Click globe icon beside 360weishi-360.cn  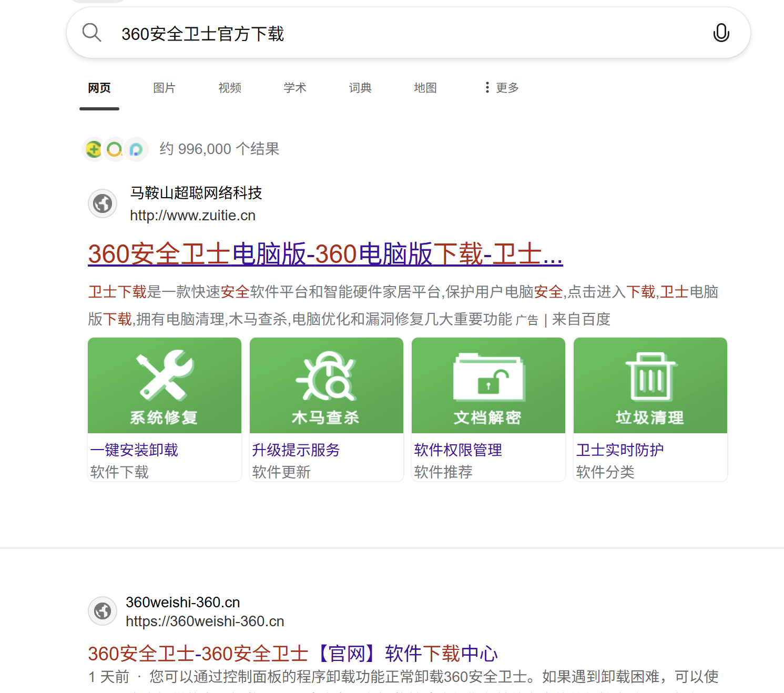pyautogui.click(x=103, y=611)
